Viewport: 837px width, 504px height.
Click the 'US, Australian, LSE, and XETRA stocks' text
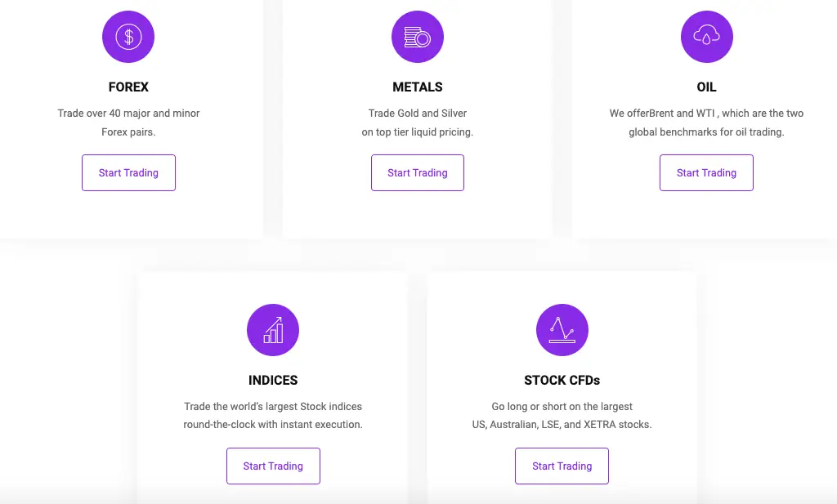(562, 425)
